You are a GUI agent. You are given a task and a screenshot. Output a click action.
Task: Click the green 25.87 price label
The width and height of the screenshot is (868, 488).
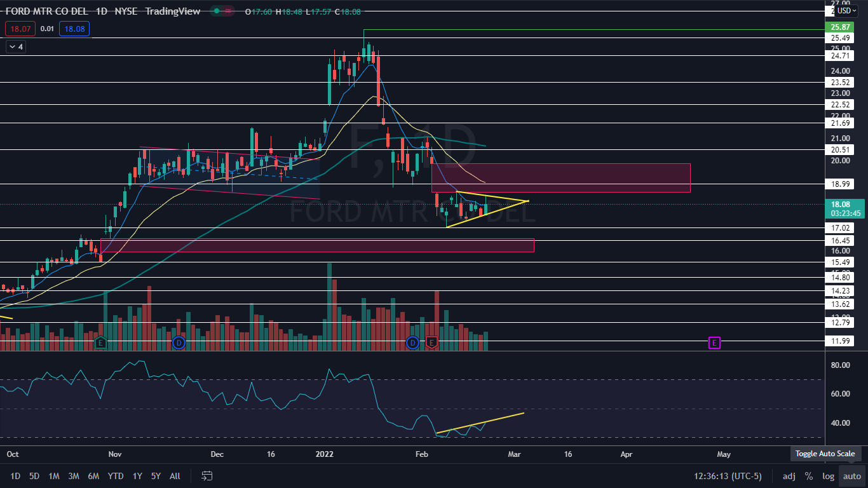[840, 27]
